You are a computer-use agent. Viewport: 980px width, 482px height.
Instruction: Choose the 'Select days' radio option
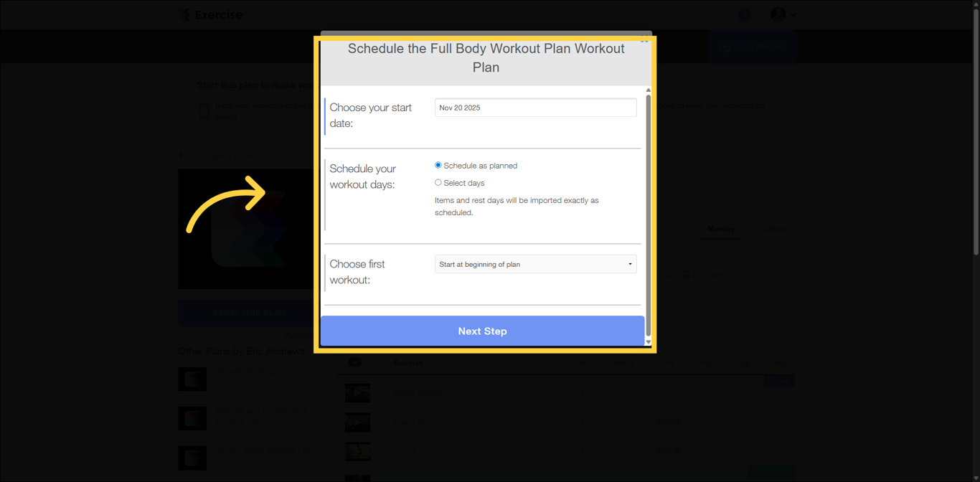[x=438, y=183]
